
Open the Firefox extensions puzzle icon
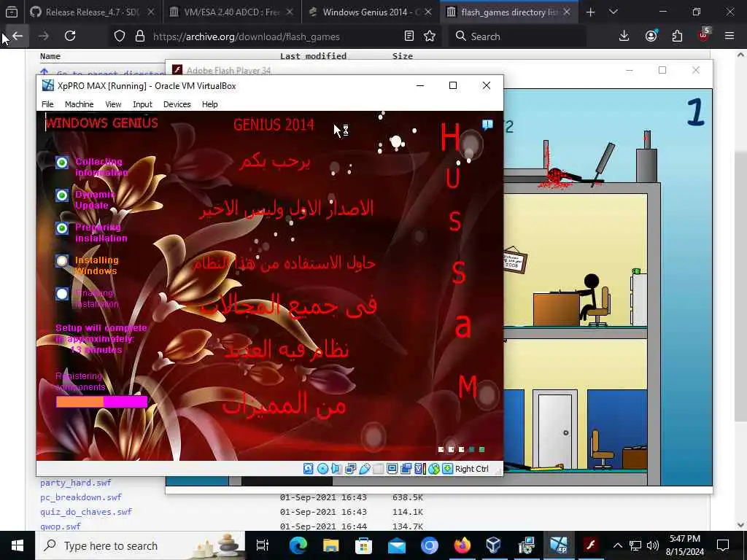tap(677, 36)
